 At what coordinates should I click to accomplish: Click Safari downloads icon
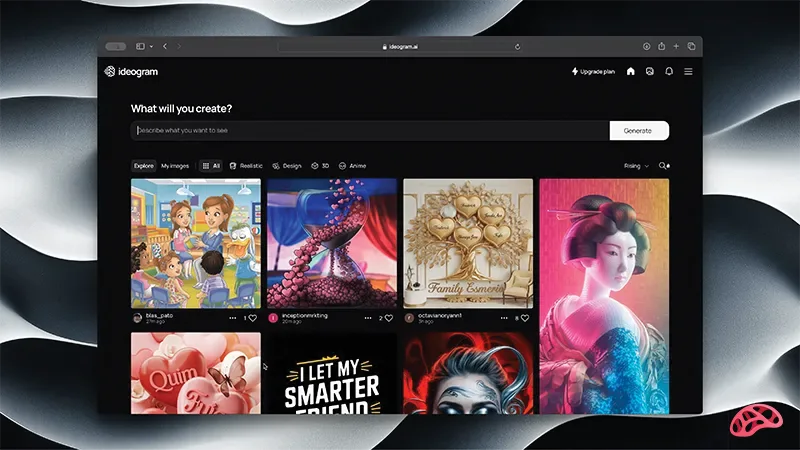coord(646,46)
